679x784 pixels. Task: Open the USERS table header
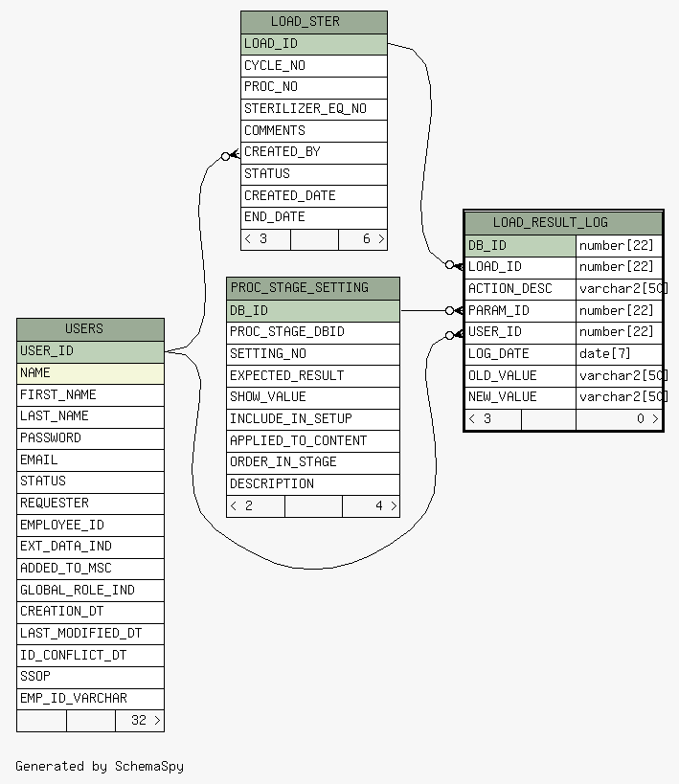90,329
